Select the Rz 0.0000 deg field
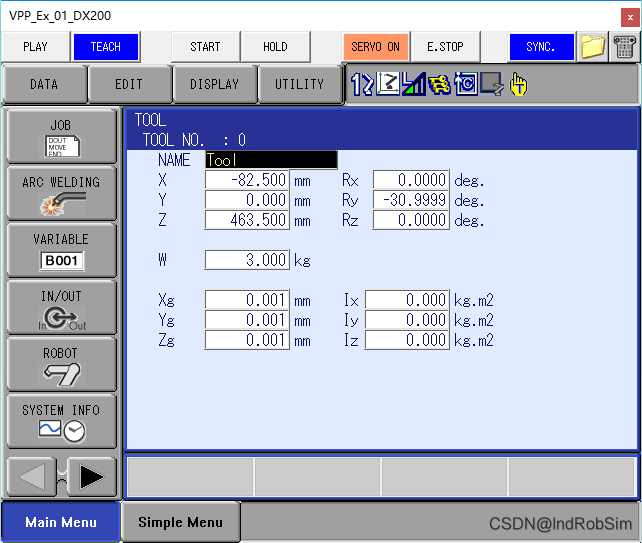Viewport: 642px width, 543px height. point(411,220)
